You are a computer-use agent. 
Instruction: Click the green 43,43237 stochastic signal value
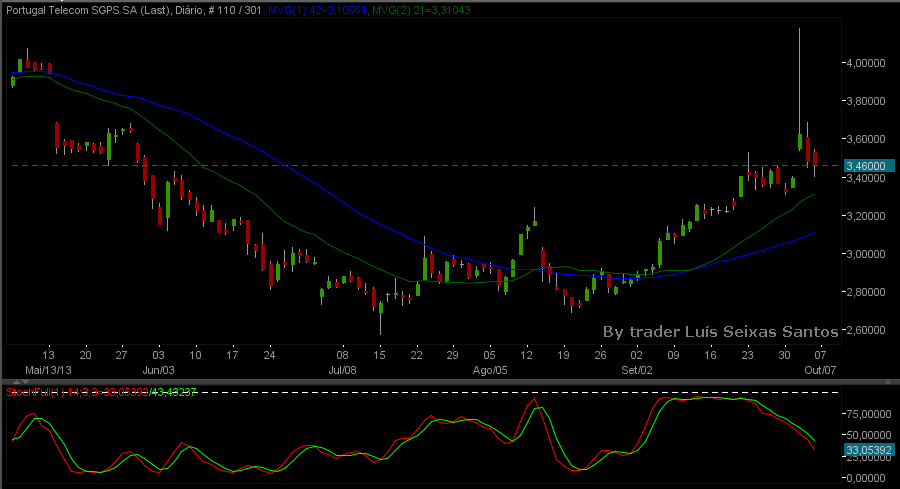click(x=173, y=392)
